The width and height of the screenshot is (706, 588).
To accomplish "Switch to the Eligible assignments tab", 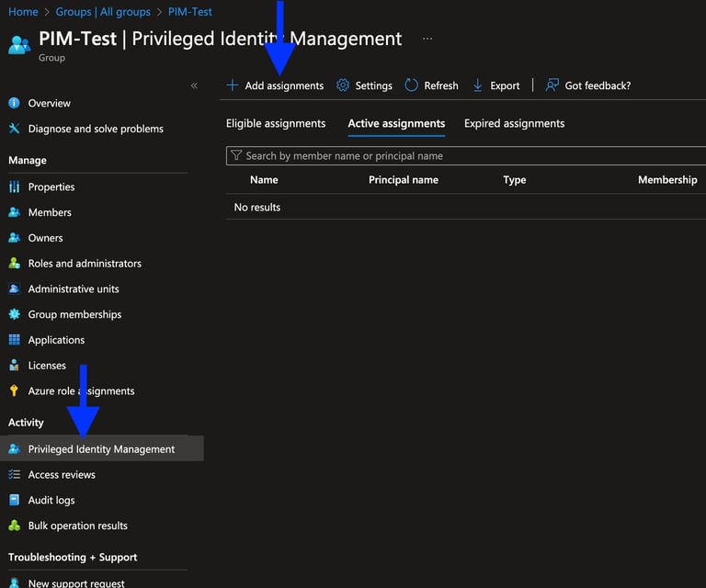I will (x=276, y=124).
